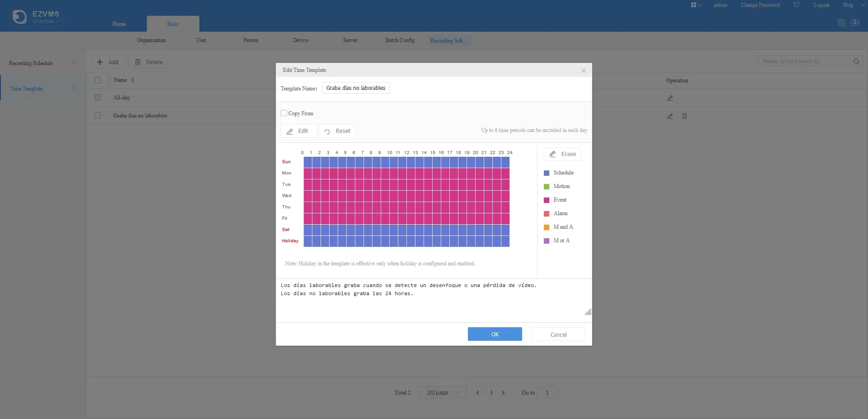Viewport: 868px width, 419px height.
Task: Open the Device menu item
Action: point(301,40)
